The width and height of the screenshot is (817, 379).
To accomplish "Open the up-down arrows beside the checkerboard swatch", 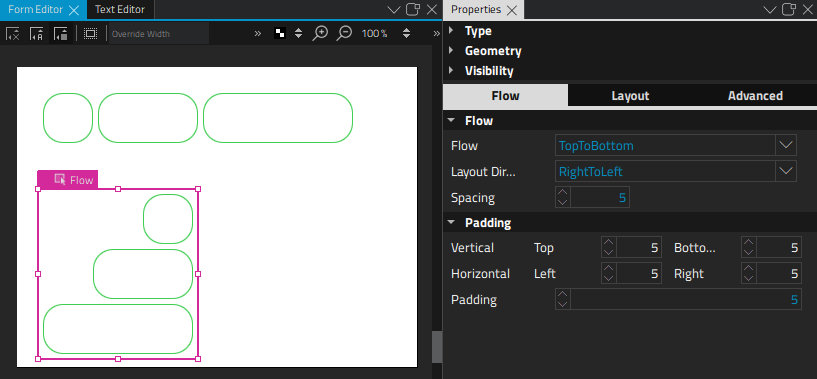I will pyautogui.click(x=299, y=33).
